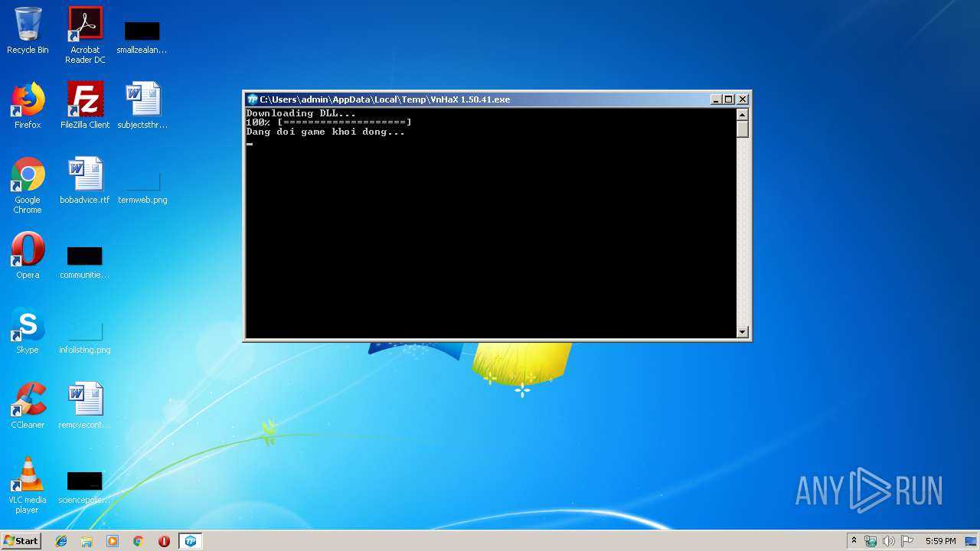Open the Start menu
The image size is (980, 551).
21,541
